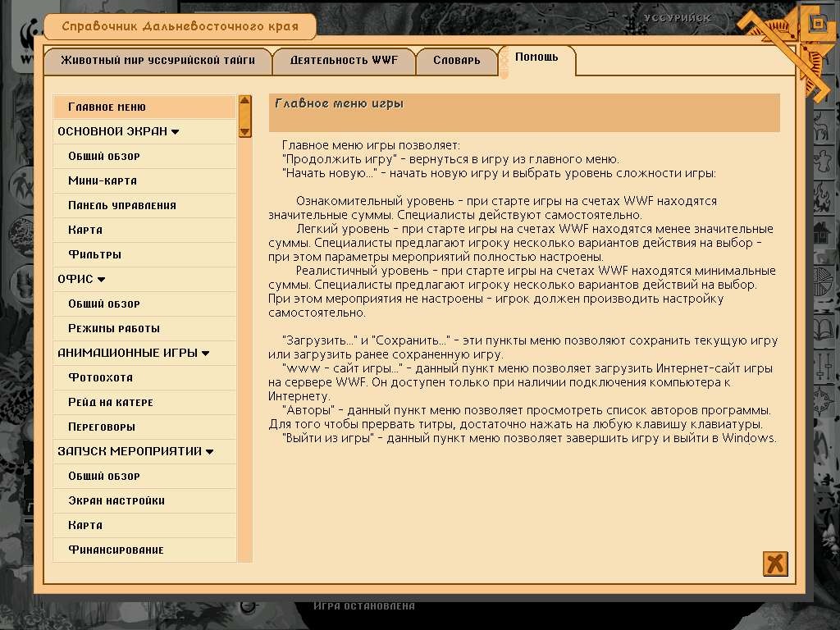
Task: Close the help dialog with the X button
Action: 775,564
